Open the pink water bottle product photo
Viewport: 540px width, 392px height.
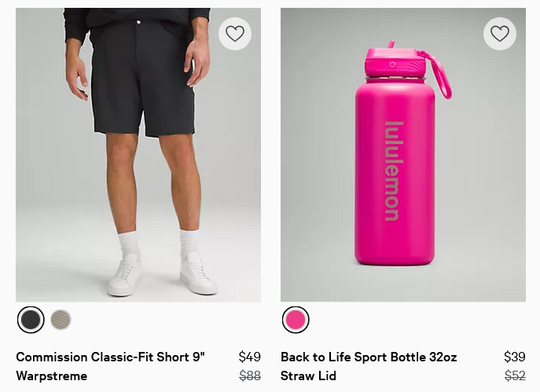tap(403, 155)
